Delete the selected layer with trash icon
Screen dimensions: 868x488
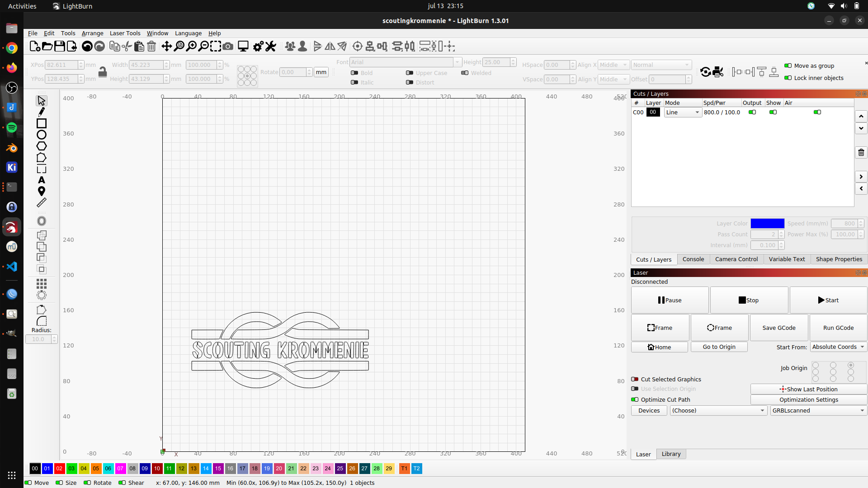(861, 152)
